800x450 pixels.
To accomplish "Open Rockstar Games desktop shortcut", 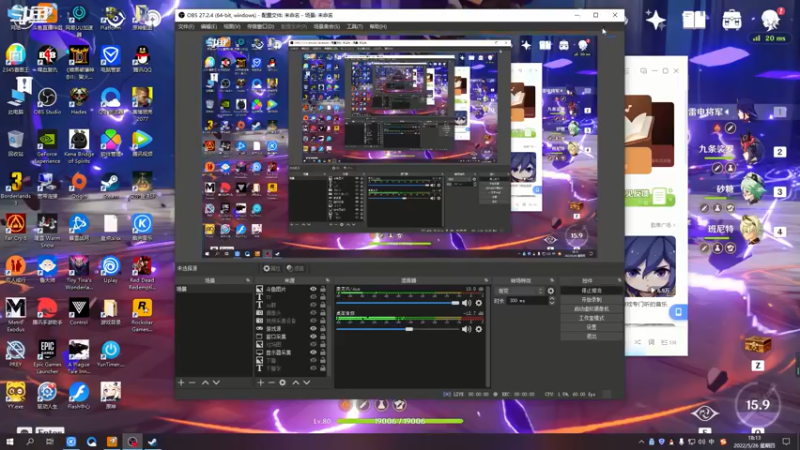I will (x=142, y=315).
